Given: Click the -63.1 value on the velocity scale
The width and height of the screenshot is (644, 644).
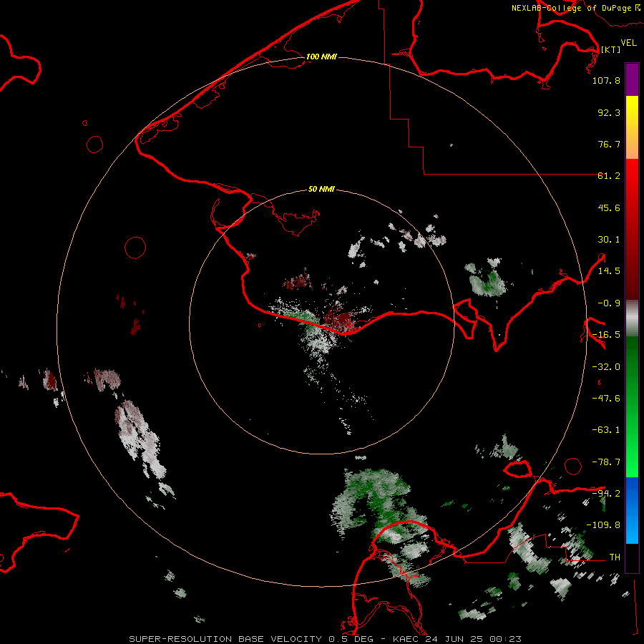Looking at the screenshot, I should coord(606,430).
